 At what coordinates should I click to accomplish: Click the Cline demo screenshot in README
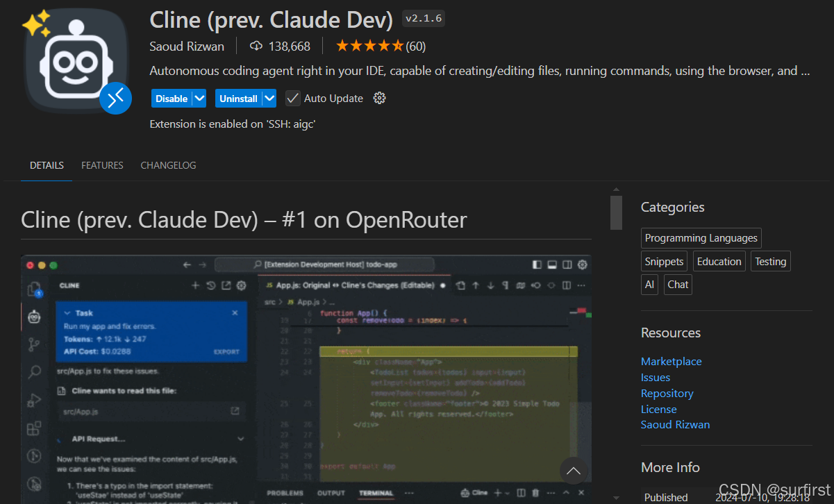point(306,379)
